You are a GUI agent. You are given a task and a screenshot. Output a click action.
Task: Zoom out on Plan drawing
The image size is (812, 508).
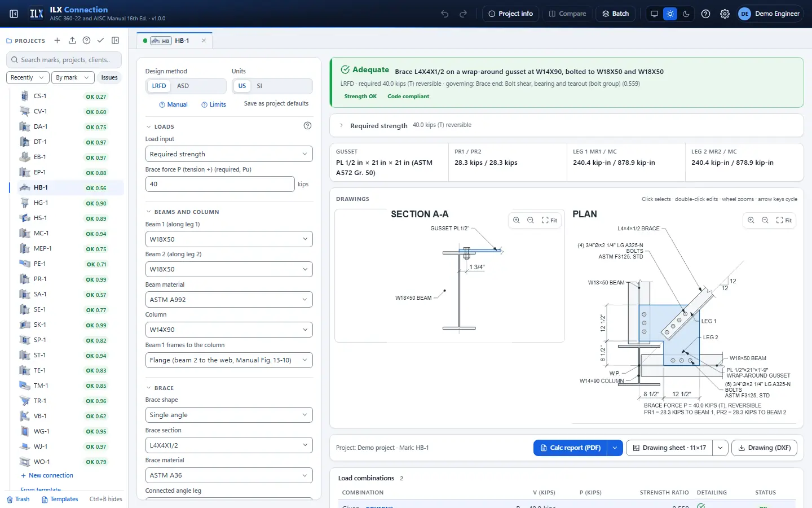[765, 220]
